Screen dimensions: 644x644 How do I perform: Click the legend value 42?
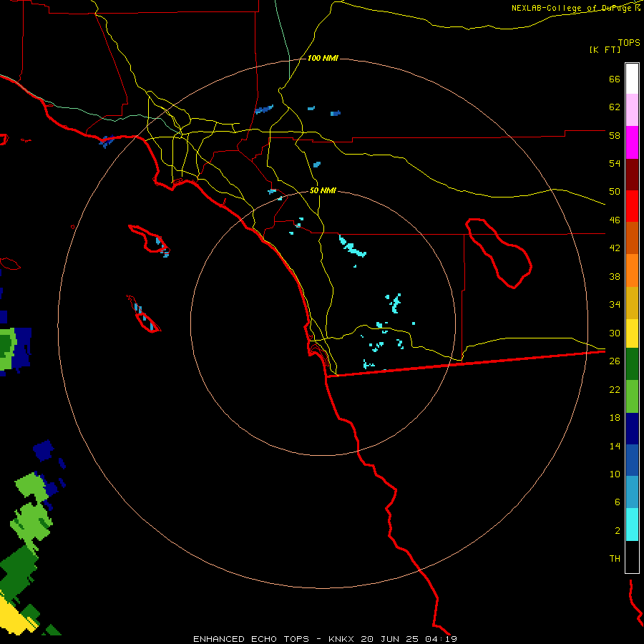(x=615, y=248)
